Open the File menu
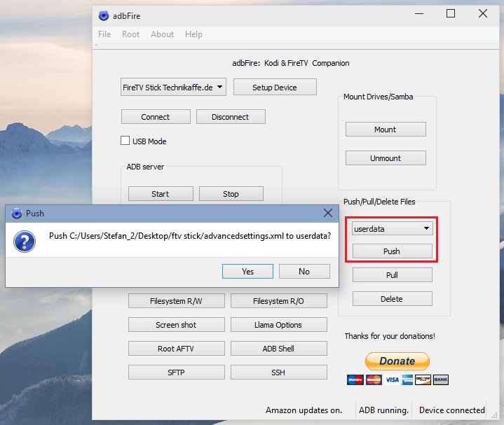This screenshot has height=425, width=504. 104,34
